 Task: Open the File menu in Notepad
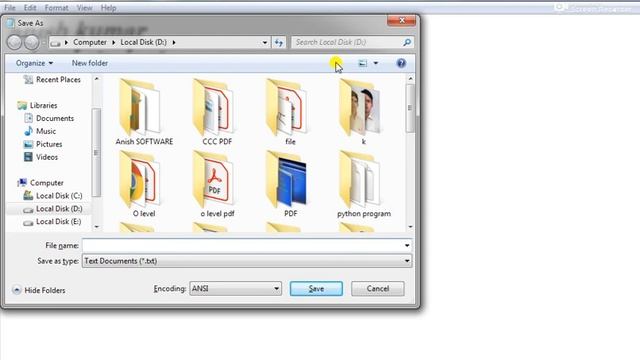[x=10, y=8]
